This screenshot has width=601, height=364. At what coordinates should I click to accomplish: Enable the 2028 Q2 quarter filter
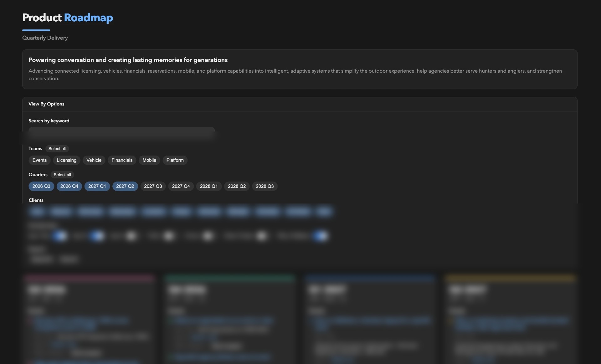237,186
